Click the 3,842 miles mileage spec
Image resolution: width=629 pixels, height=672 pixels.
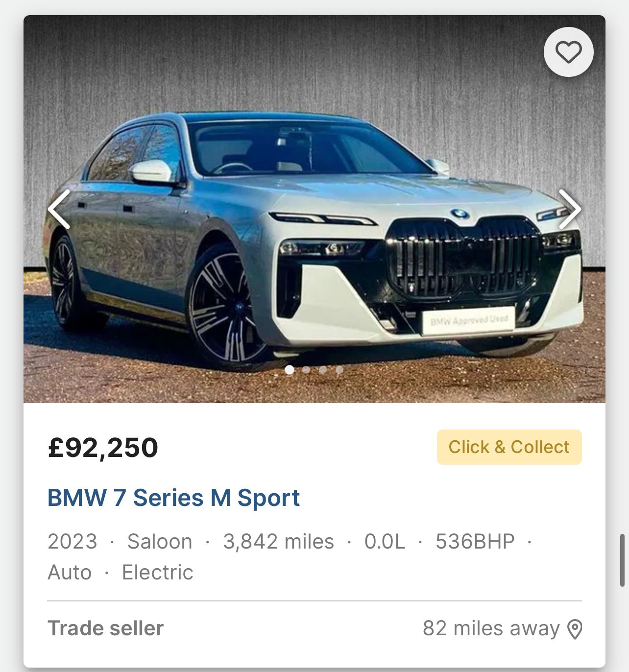[x=278, y=542]
